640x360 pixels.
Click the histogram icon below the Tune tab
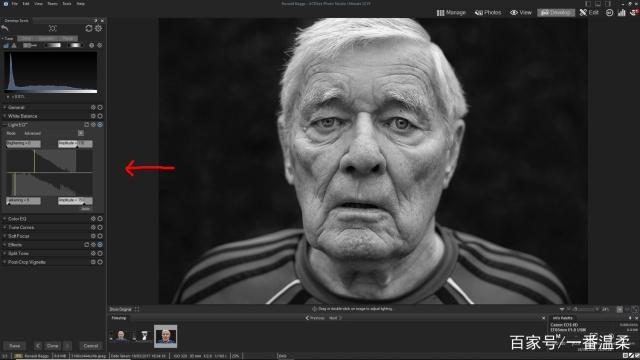[x=6, y=45]
